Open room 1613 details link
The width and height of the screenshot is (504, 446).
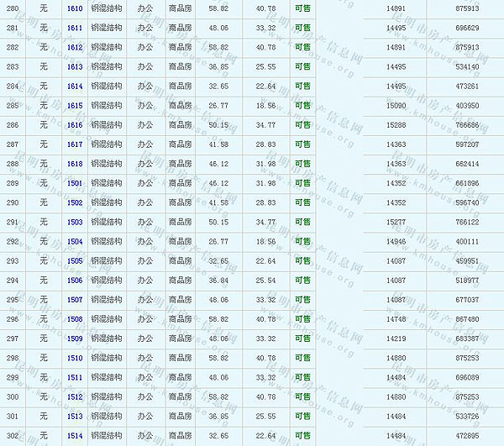[75, 66]
